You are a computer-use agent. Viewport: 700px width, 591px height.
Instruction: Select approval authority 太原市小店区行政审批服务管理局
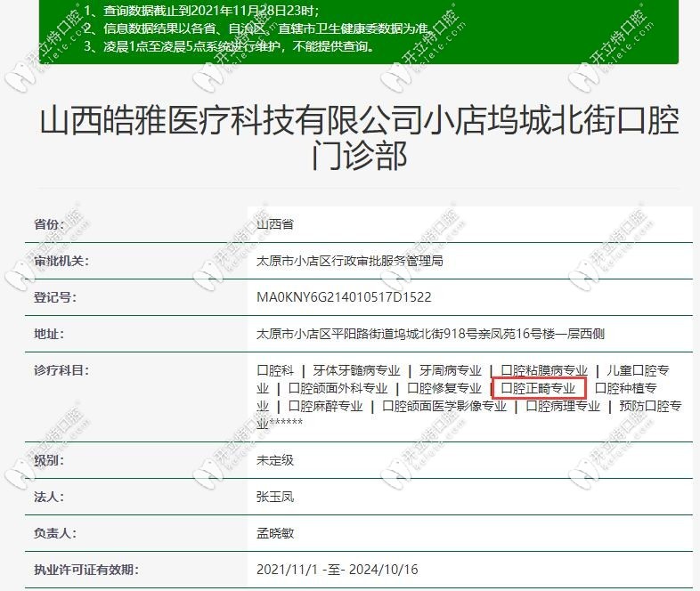pos(349,261)
